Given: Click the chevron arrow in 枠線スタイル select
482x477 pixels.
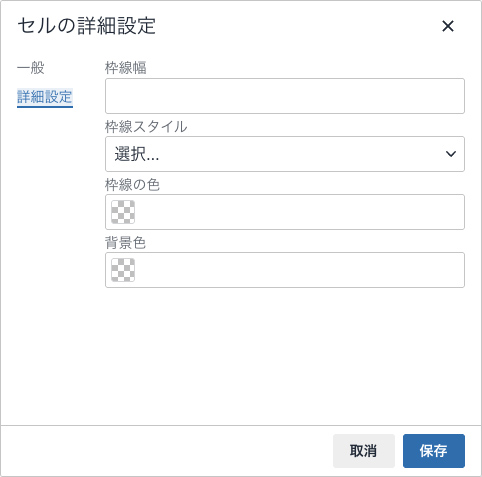Looking at the screenshot, I should pyautogui.click(x=451, y=154).
